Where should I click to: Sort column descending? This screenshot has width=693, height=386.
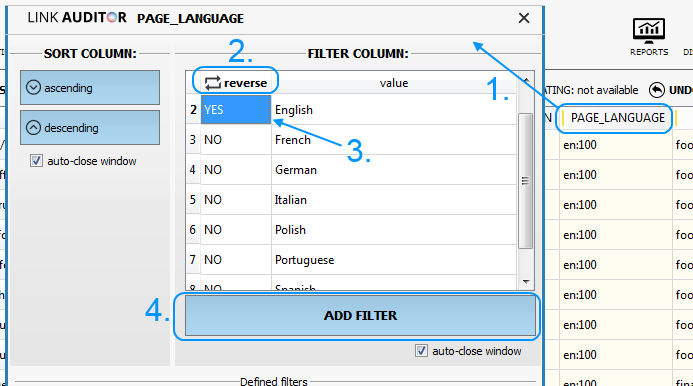(90, 128)
